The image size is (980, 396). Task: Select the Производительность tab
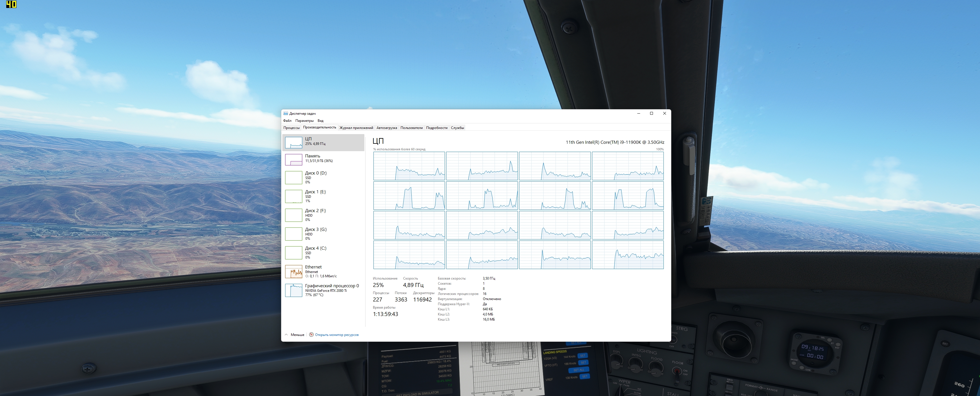320,127
